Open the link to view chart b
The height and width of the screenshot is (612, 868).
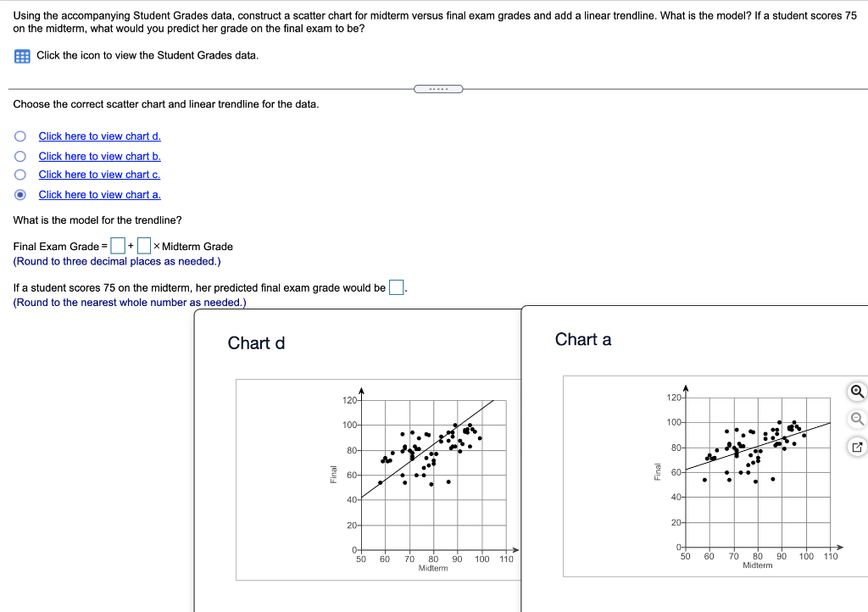click(99, 156)
